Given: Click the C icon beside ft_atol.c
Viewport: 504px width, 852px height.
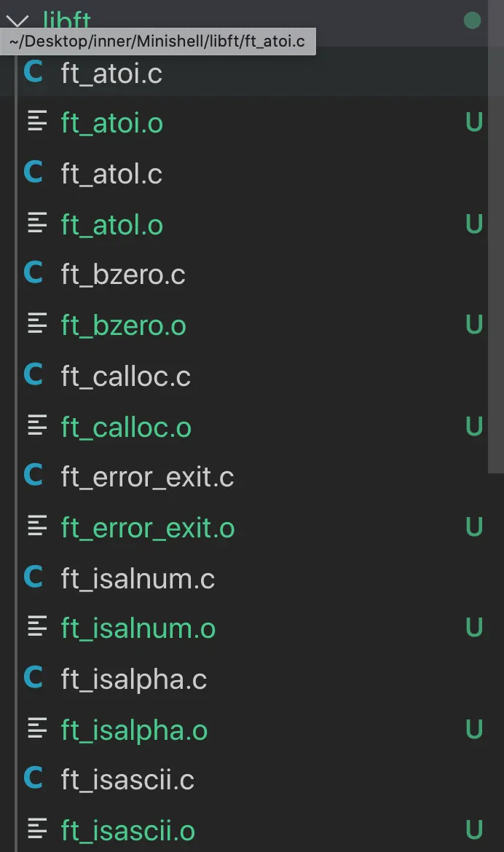Looking at the screenshot, I should point(34,173).
